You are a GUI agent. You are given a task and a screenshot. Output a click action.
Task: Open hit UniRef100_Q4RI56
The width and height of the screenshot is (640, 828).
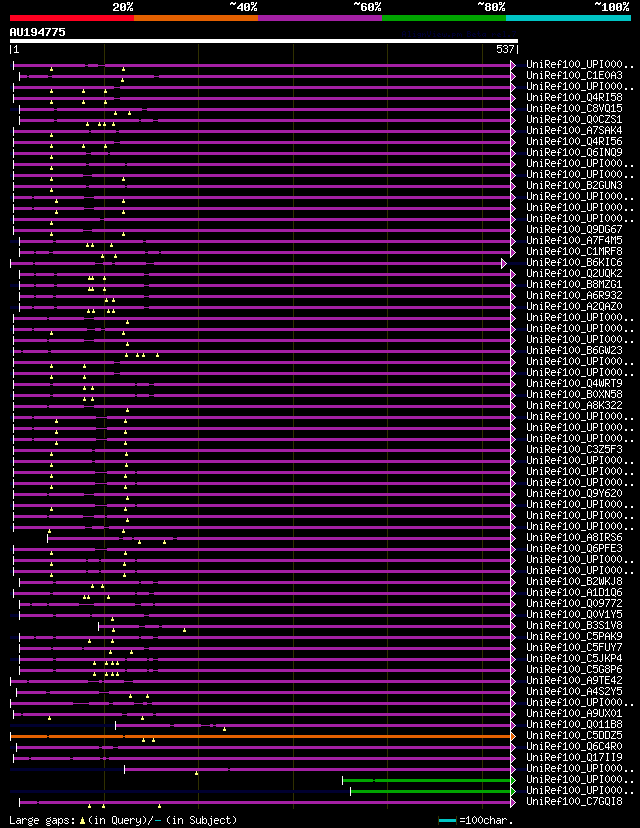[575, 142]
